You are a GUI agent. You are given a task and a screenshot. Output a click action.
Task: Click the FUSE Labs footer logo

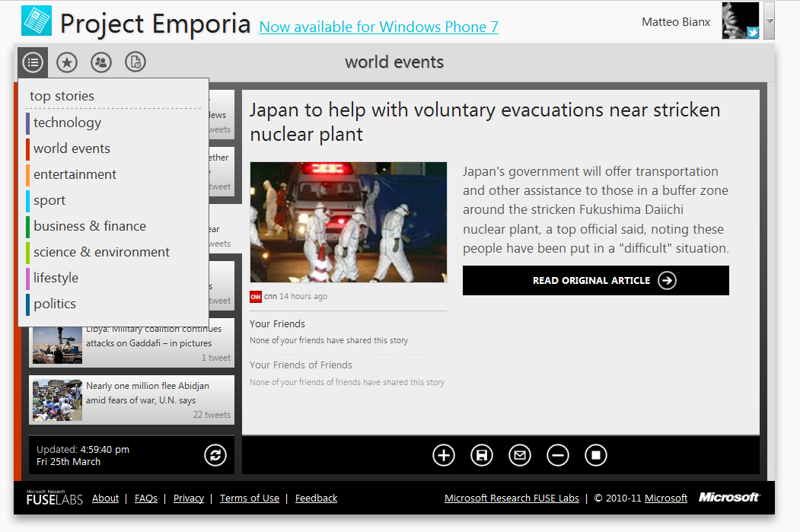pos(55,498)
